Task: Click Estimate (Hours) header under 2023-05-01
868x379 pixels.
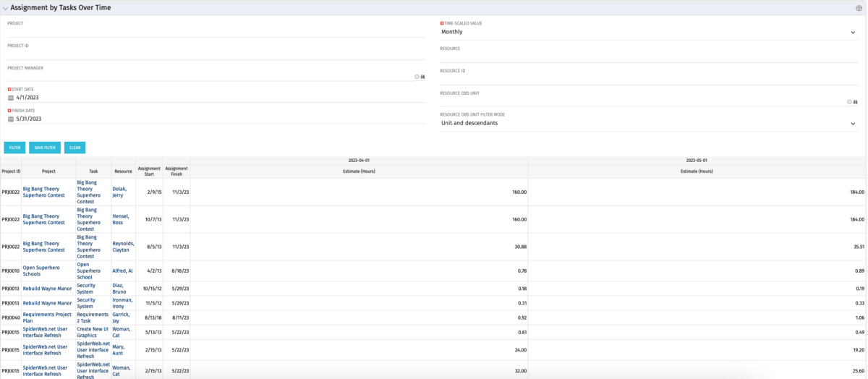Action: 697,171
